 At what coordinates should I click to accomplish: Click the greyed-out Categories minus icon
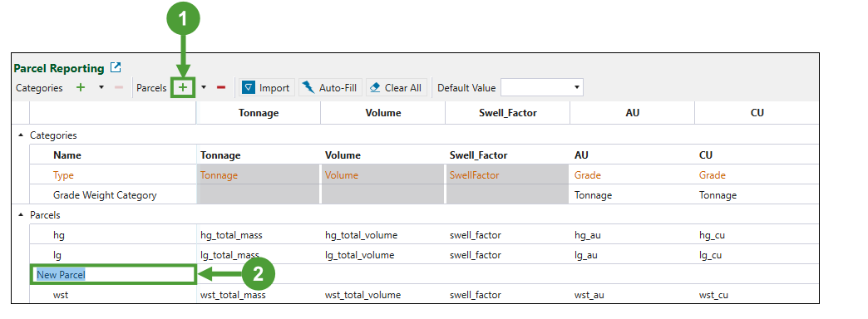click(118, 87)
